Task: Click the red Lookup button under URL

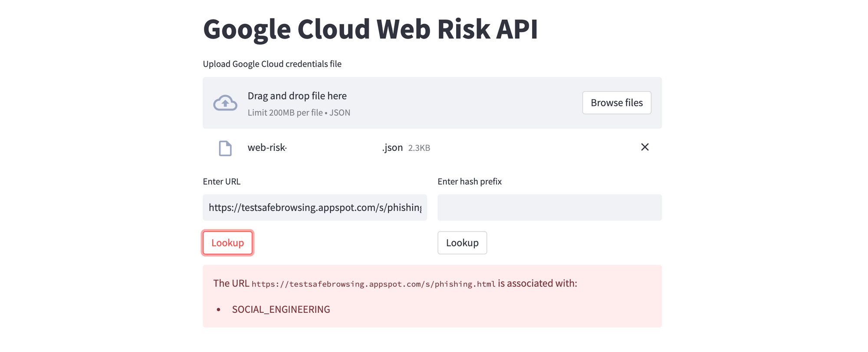Action: (x=227, y=242)
